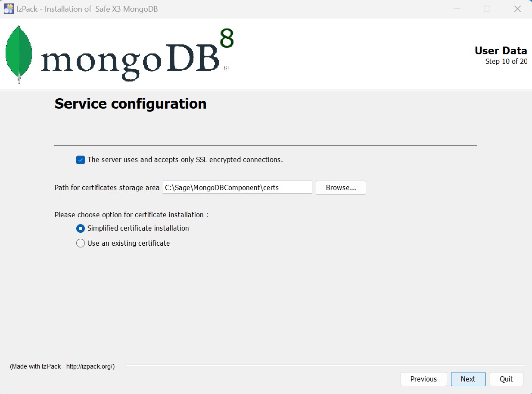Click the User Data step heading
Screen dimensions: 532x394
click(501, 50)
